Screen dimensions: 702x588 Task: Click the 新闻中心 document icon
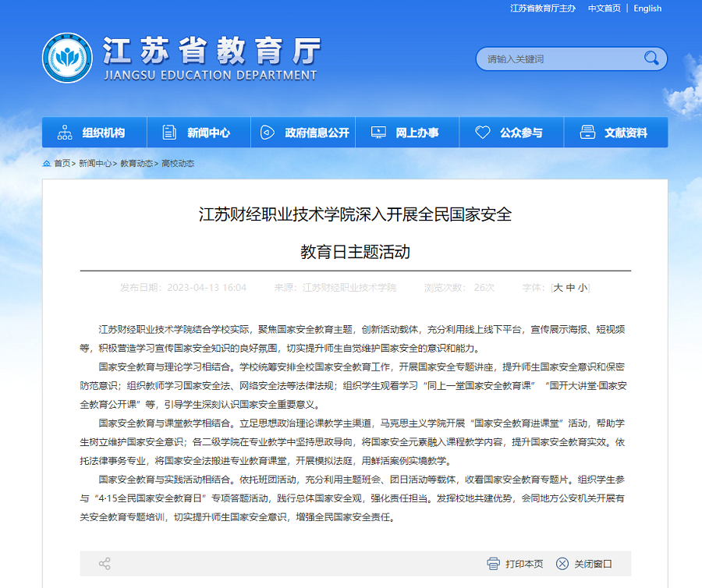pyautogui.click(x=169, y=133)
